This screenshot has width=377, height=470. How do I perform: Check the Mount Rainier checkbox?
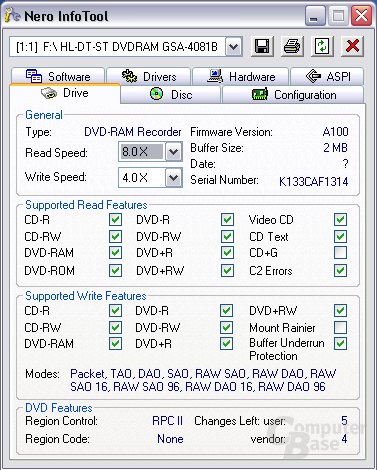[x=340, y=327]
